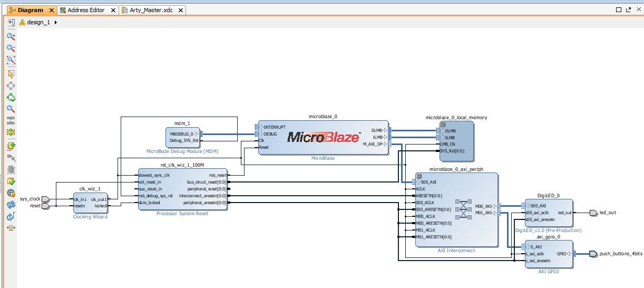Screen dimensions: 644x288
Task: Click the crossbar symbol inside AXI Interconnect
Action: pos(464,209)
